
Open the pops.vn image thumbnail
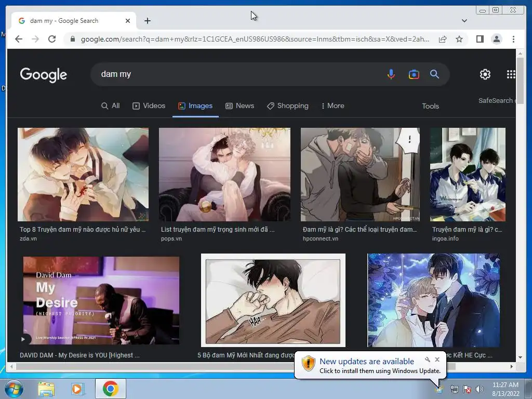coord(224,175)
